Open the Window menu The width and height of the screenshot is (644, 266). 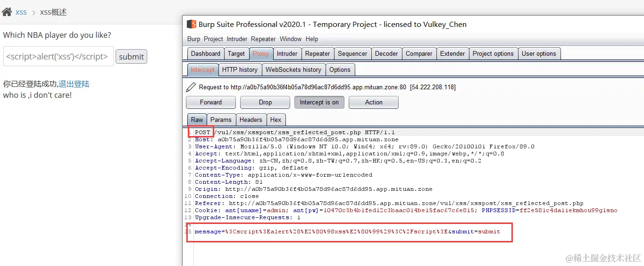pos(291,39)
